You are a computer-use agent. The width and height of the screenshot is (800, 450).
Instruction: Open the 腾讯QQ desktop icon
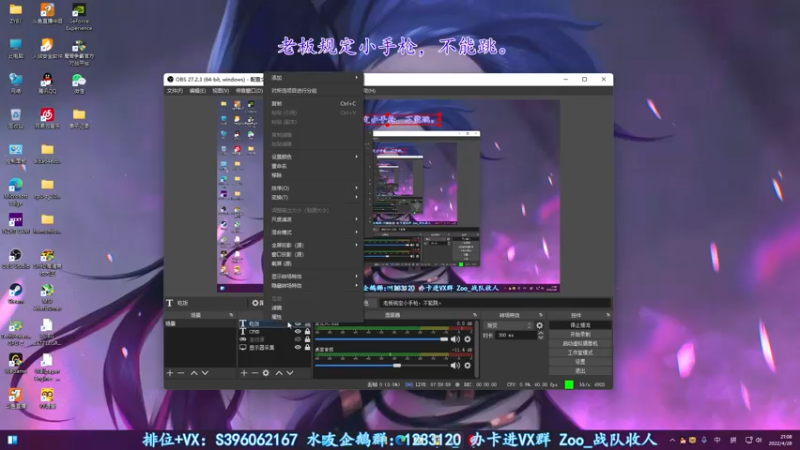(47, 83)
